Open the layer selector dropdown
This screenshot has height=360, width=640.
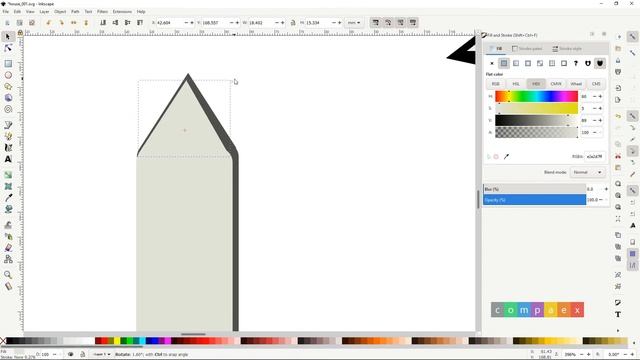(102, 354)
